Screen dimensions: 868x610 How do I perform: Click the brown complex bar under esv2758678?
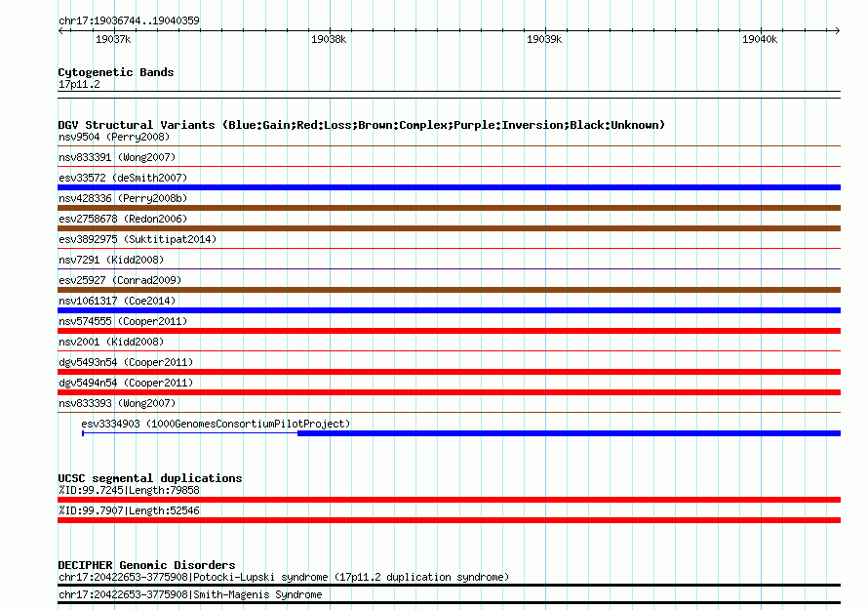pyautogui.click(x=449, y=228)
